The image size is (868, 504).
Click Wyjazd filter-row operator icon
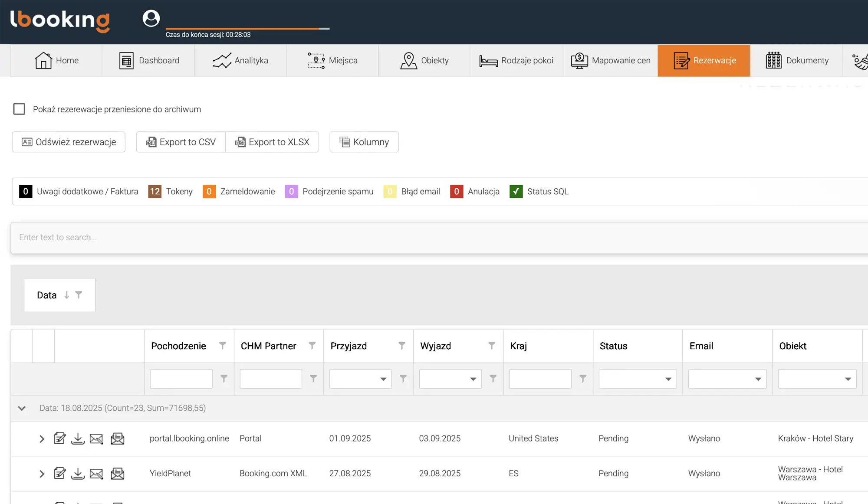click(x=493, y=379)
